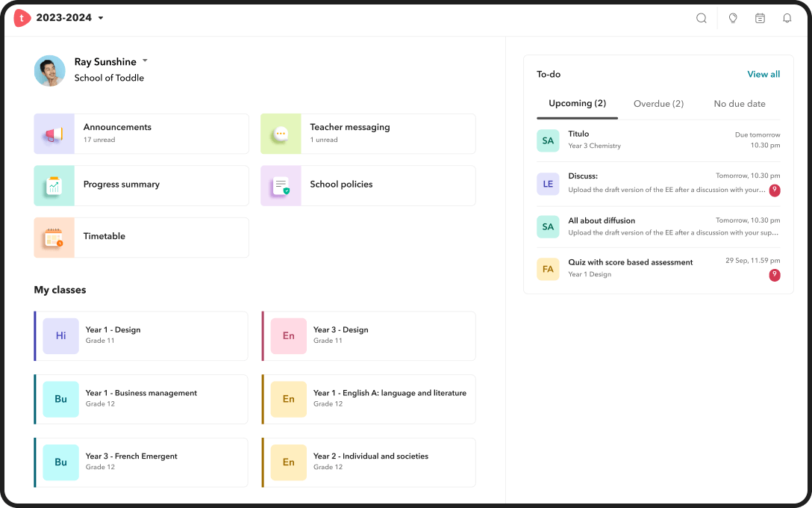Click the En badge of English A class

pos(288,399)
